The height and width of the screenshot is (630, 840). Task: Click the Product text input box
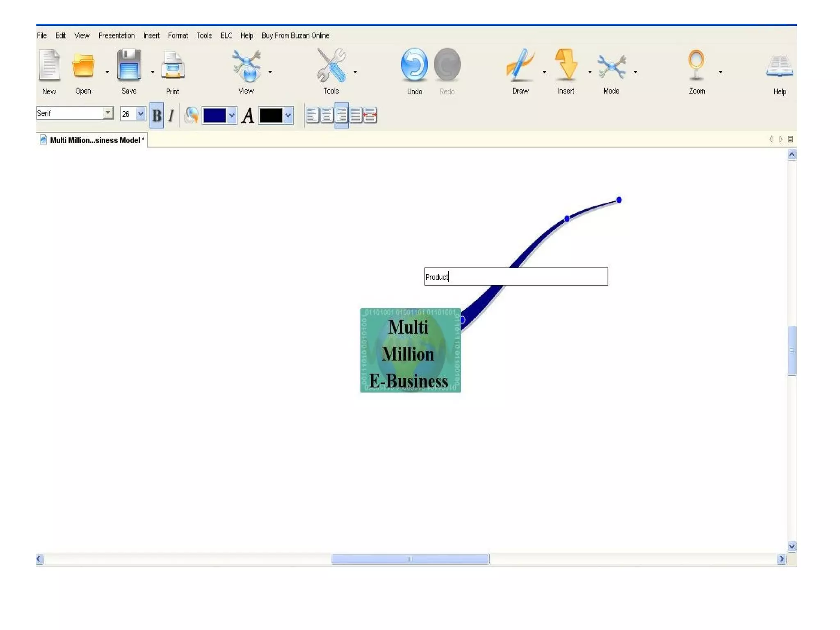click(x=516, y=277)
